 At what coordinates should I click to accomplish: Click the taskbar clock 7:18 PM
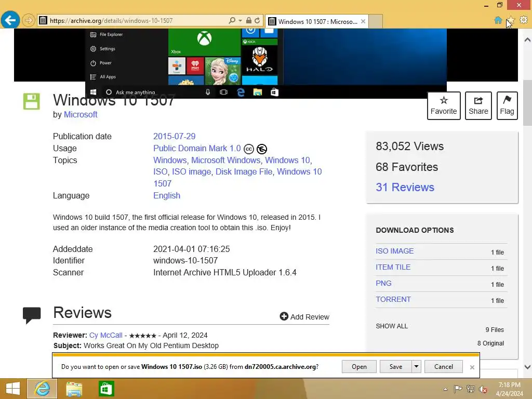pos(509,385)
